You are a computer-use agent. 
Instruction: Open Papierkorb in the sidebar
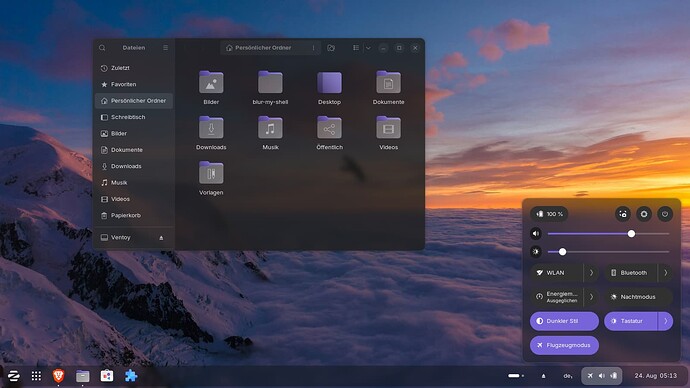point(134,216)
